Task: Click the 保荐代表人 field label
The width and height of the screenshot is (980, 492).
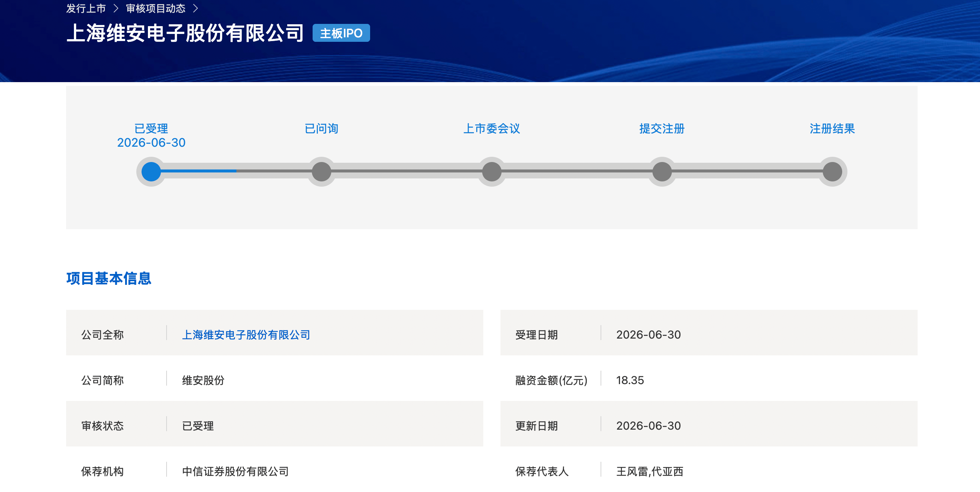Action: [x=542, y=471]
